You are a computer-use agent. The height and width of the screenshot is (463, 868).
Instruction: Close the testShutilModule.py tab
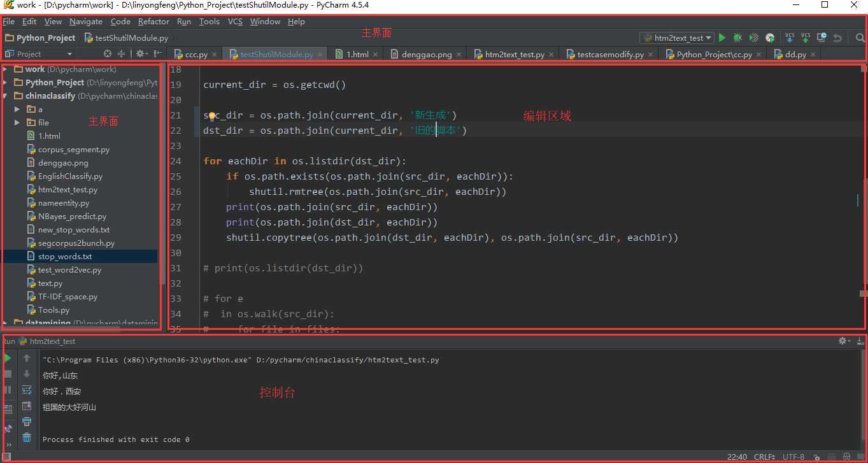[320, 55]
